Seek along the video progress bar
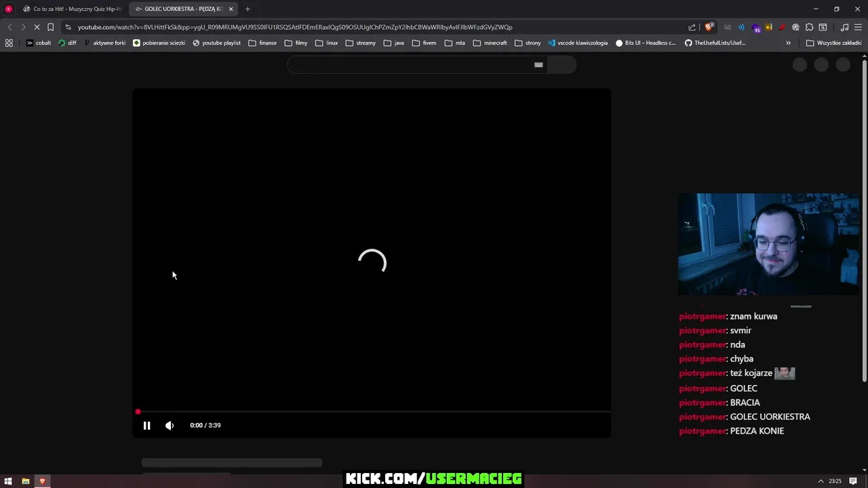 [x=372, y=411]
